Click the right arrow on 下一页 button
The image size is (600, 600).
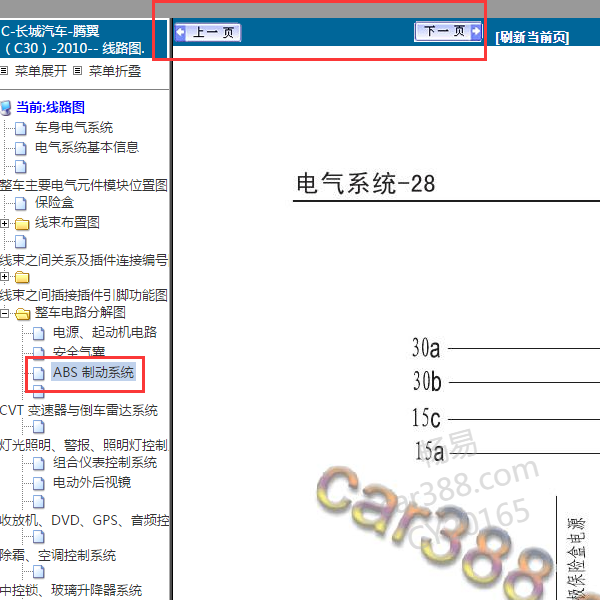click(476, 31)
